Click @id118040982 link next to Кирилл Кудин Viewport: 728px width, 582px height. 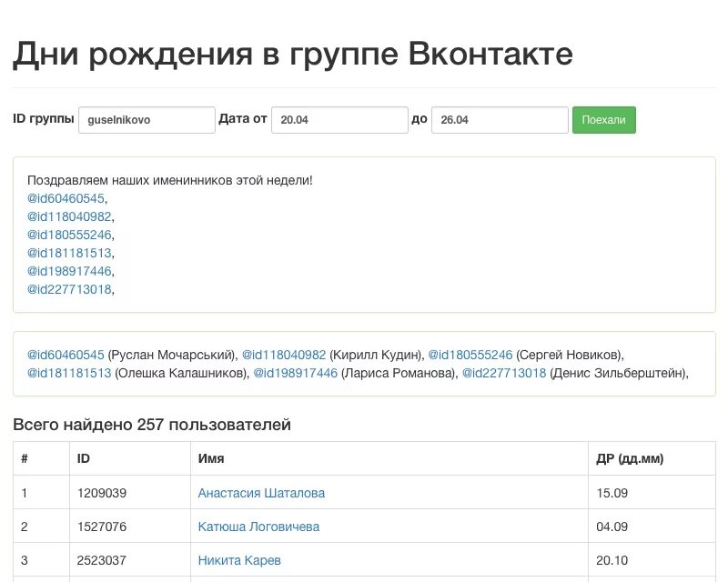click(284, 355)
